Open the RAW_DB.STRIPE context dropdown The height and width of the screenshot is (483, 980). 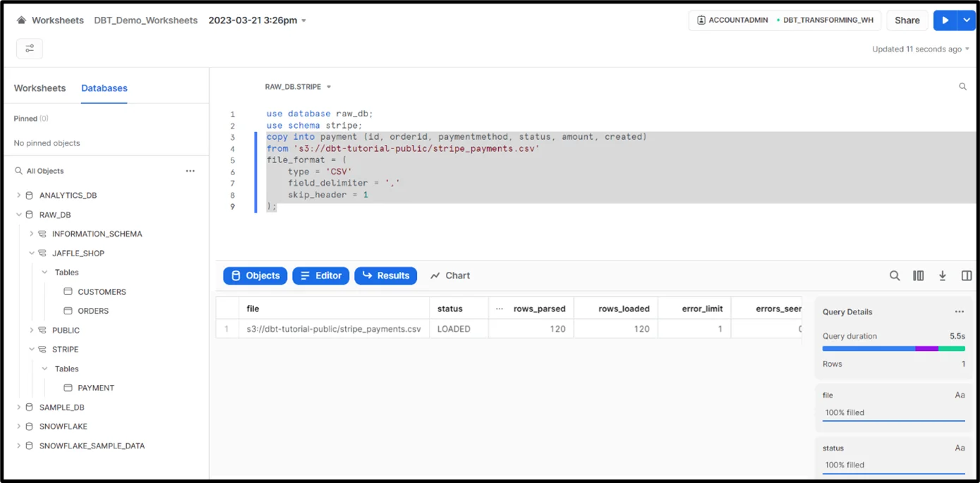(298, 87)
